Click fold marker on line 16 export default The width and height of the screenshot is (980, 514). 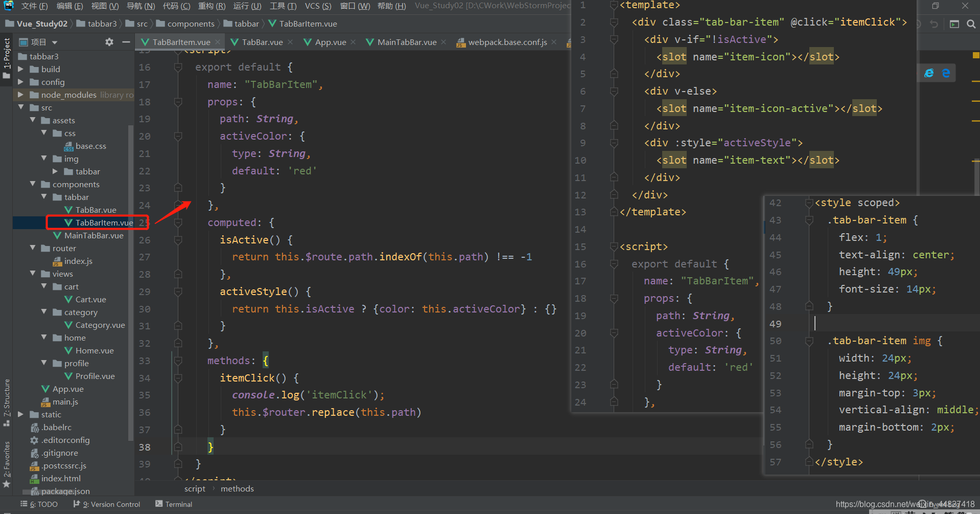pos(178,67)
